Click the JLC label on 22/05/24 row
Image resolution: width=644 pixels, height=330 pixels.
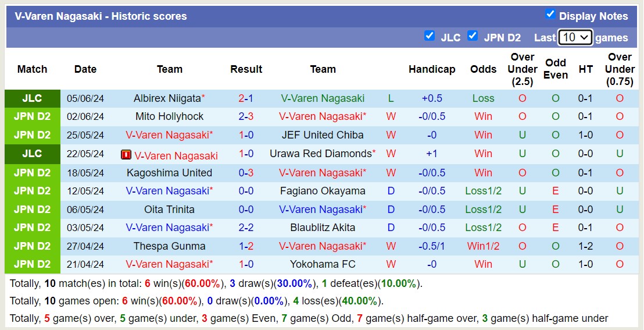click(x=33, y=154)
